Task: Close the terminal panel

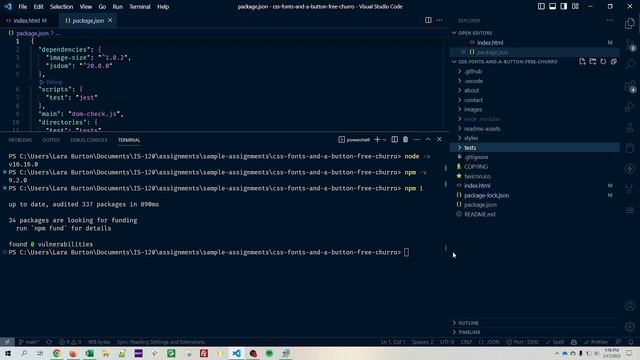Action: click(x=440, y=140)
